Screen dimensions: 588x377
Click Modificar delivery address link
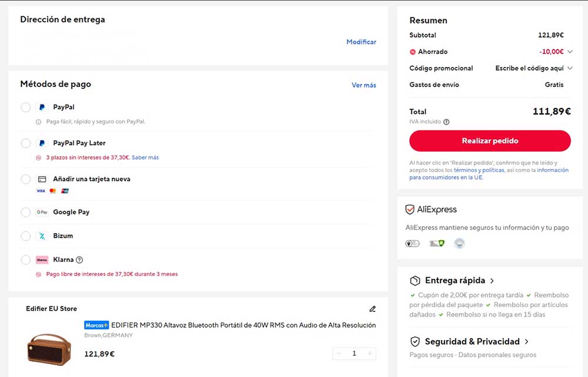point(361,42)
